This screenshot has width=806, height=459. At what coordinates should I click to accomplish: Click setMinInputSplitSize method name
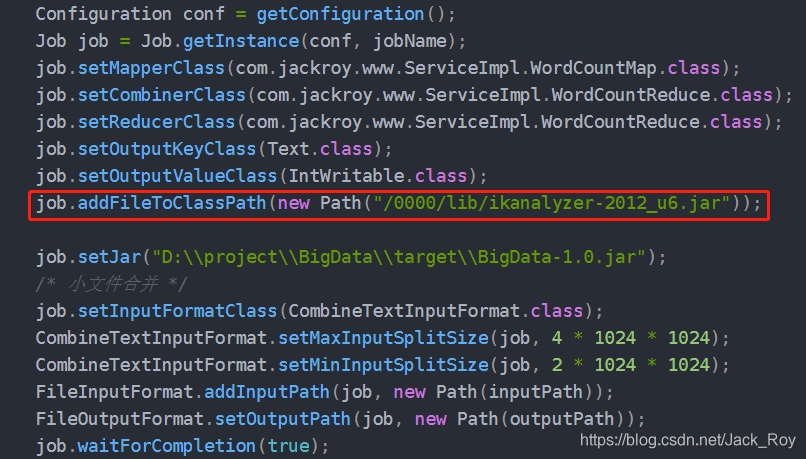pos(383,365)
